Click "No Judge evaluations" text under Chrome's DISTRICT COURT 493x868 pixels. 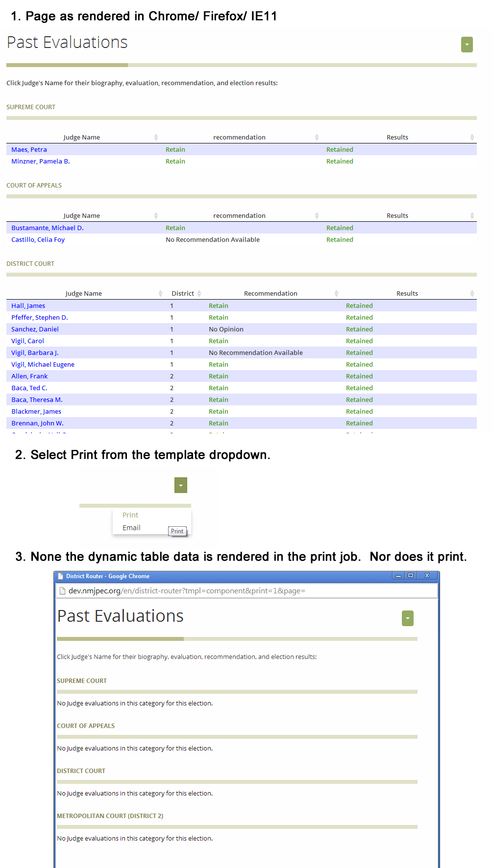tap(135, 793)
